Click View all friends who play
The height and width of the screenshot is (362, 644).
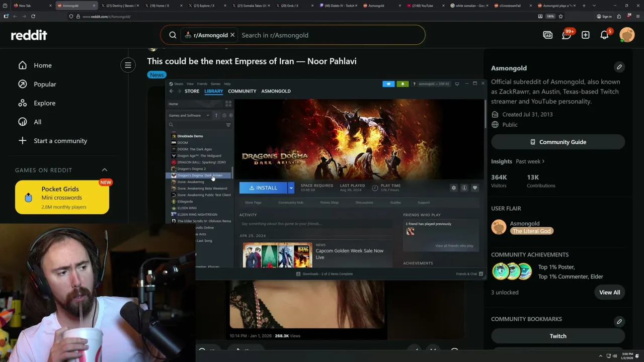454,246
